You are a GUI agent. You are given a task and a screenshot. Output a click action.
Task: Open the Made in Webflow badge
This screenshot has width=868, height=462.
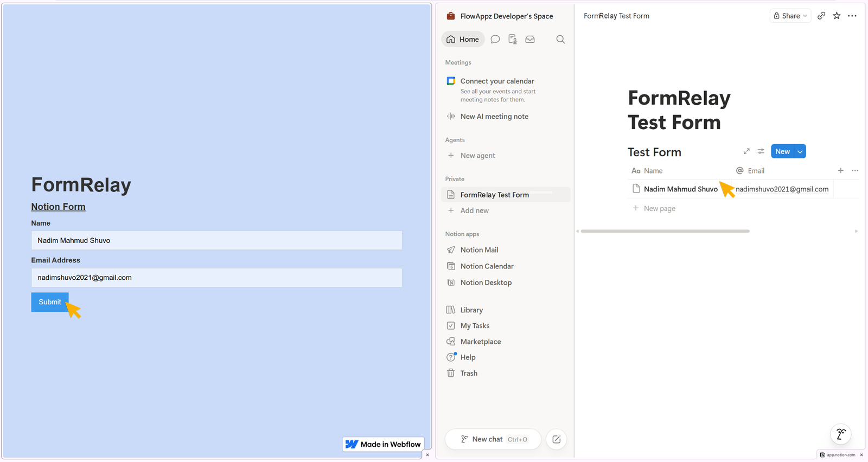tap(384, 444)
